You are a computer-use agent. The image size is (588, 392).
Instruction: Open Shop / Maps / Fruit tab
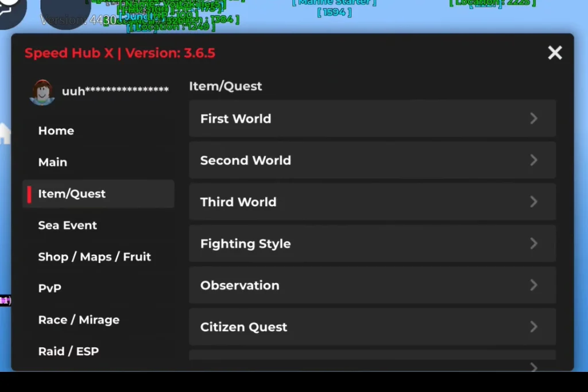pyautogui.click(x=98, y=257)
